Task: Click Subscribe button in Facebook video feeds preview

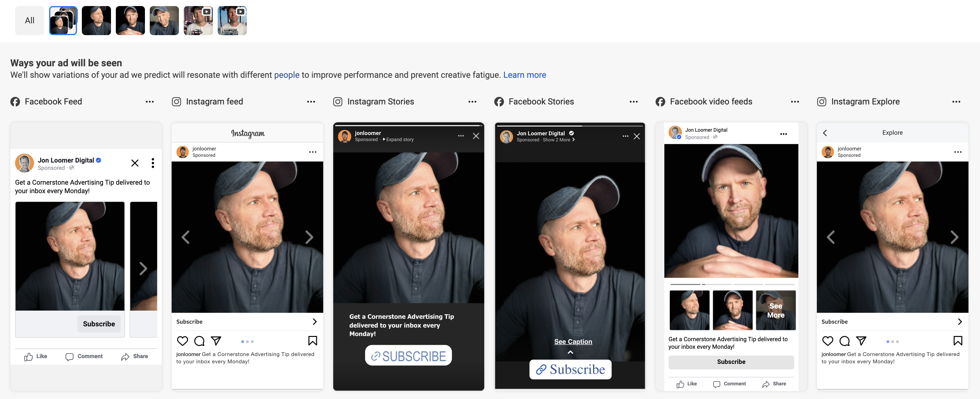Action: pos(731,362)
